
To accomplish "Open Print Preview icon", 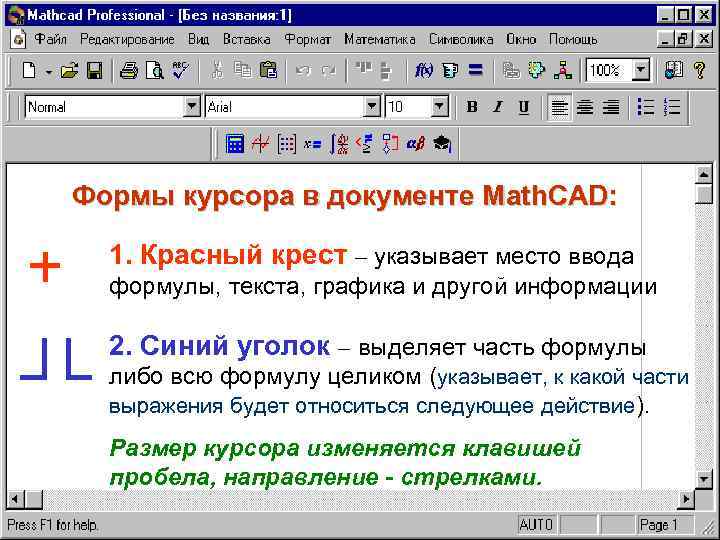I will 155,71.
